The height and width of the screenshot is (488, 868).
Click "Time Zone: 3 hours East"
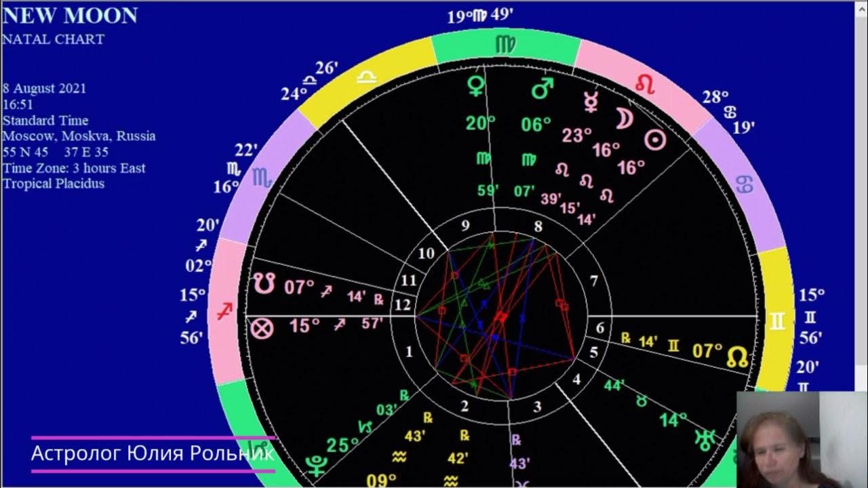click(x=74, y=168)
